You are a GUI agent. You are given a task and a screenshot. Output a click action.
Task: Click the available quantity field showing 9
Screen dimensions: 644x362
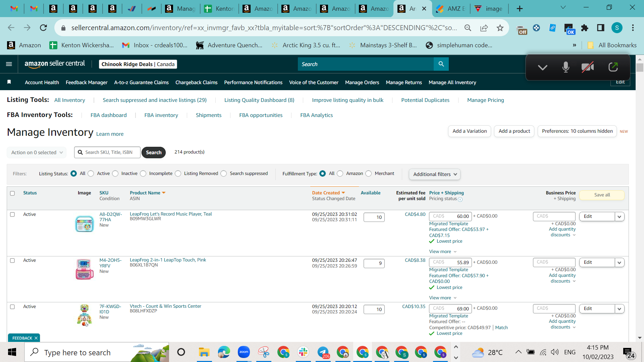click(x=374, y=263)
